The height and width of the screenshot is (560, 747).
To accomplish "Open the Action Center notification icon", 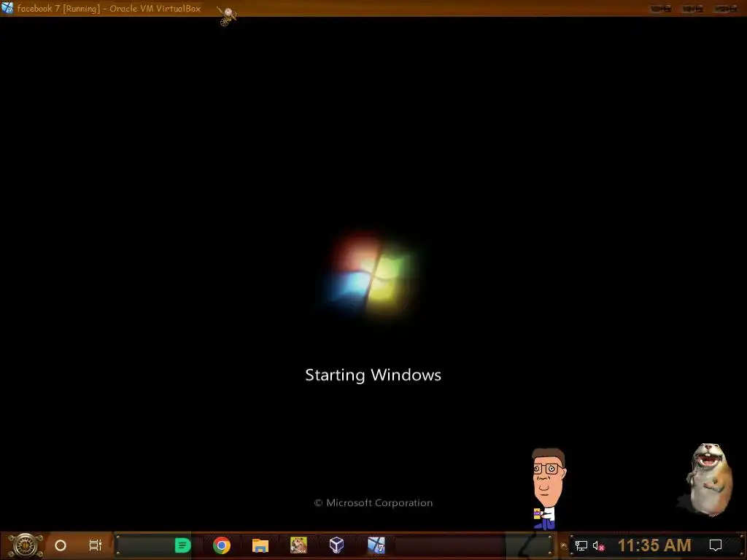I will [716, 545].
